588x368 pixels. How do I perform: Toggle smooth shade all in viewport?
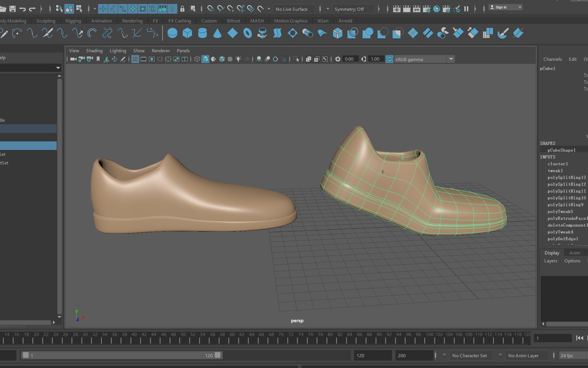[205, 59]
